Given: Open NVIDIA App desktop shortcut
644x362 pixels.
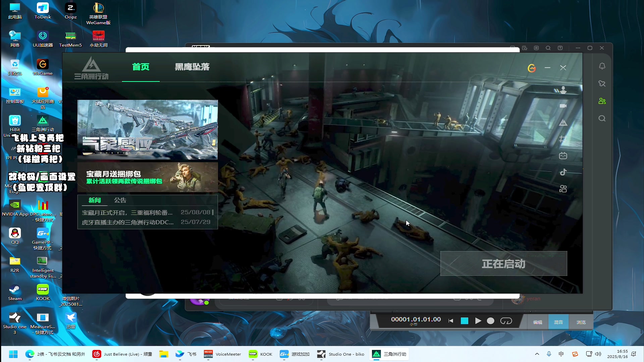Looking at the screenshot, I should pyautogui.click(x=15, y=208).
